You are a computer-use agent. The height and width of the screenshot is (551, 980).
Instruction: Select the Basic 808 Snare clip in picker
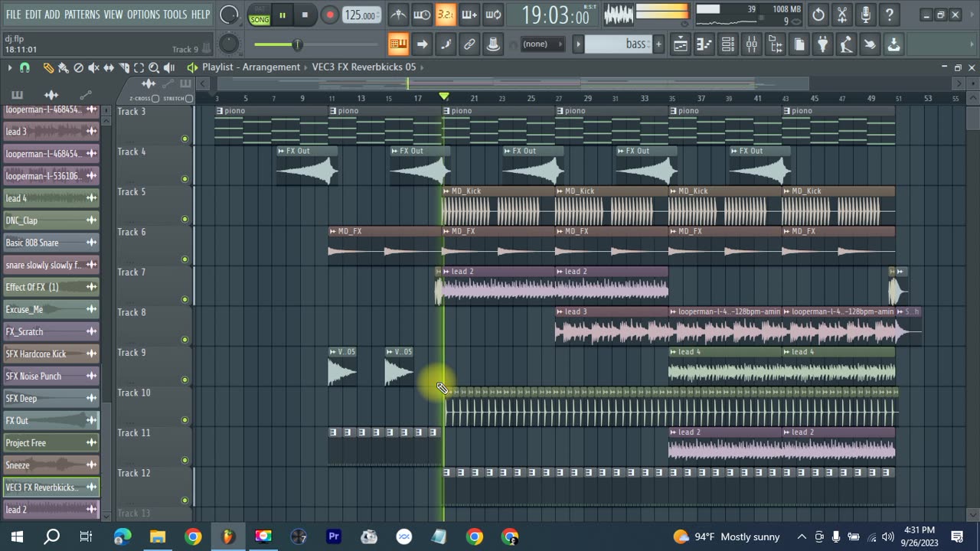pos(51,243)
